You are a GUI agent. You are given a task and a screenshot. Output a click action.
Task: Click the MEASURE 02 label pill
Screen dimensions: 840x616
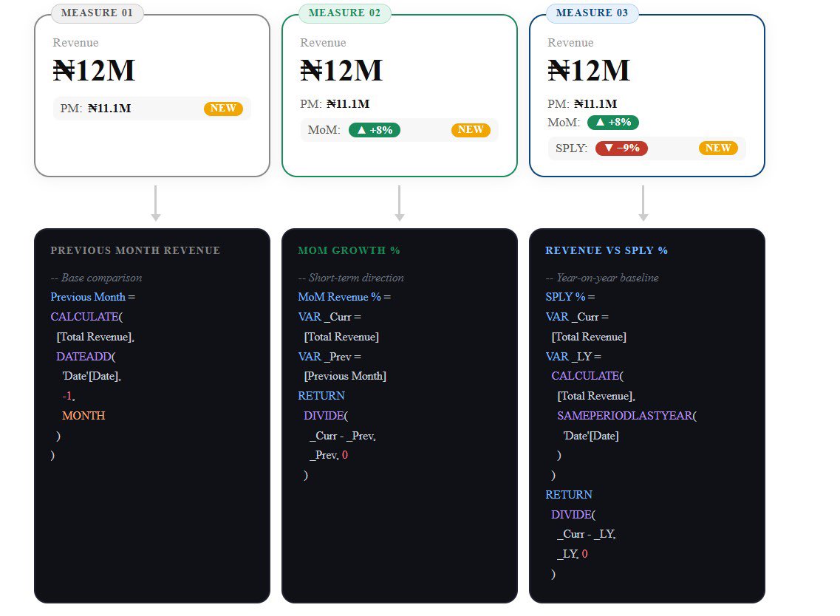click(344, 13)
